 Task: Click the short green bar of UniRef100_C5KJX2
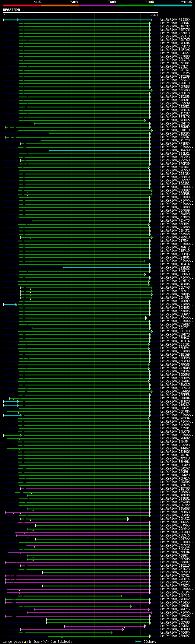pyautogui.click(x=75, y=519)
